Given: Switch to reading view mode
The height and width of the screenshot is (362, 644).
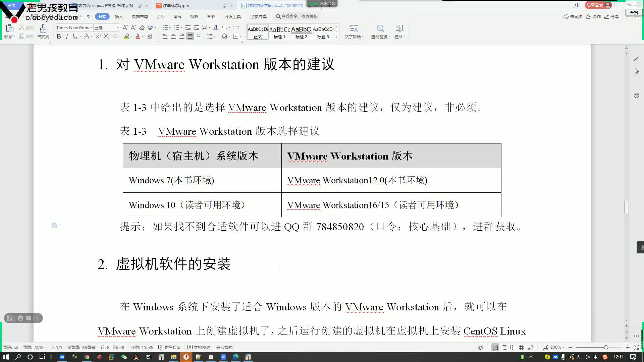Looking at the screenshot, I should (x=513, y=347).
